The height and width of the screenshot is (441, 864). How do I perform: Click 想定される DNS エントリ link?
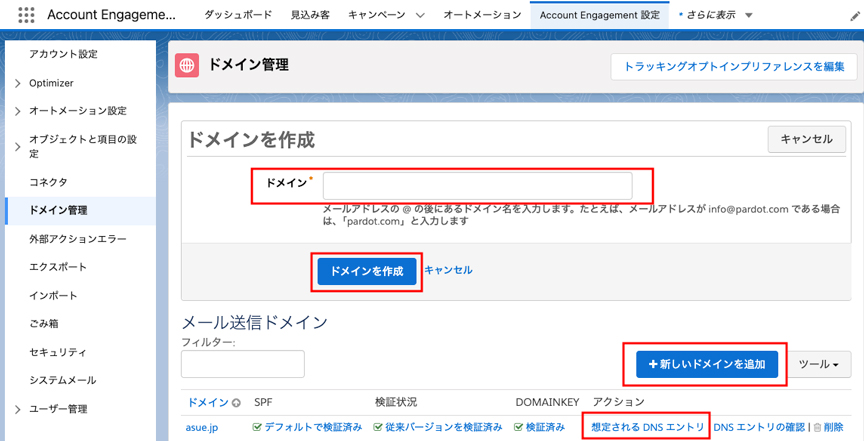click(647, 427)
